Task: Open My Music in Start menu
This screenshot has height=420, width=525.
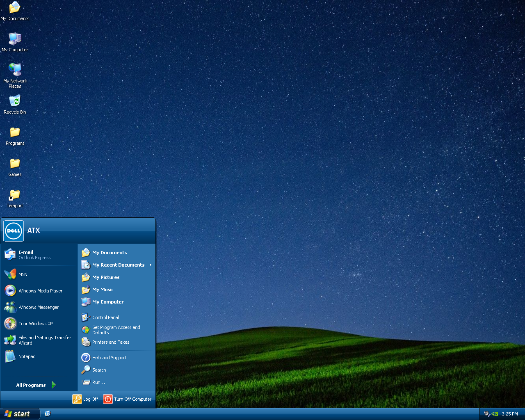Action: [x=116, y=290]
